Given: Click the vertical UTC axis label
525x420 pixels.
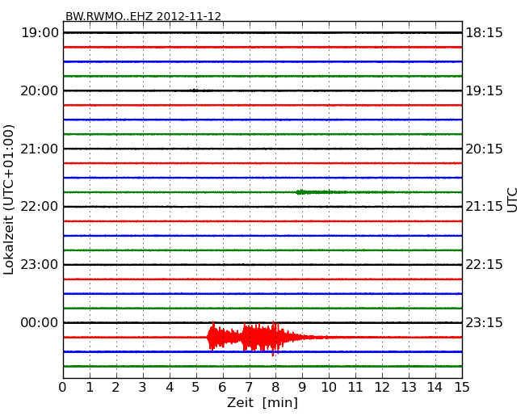Looking at the screenshot, I should (512, 200).
